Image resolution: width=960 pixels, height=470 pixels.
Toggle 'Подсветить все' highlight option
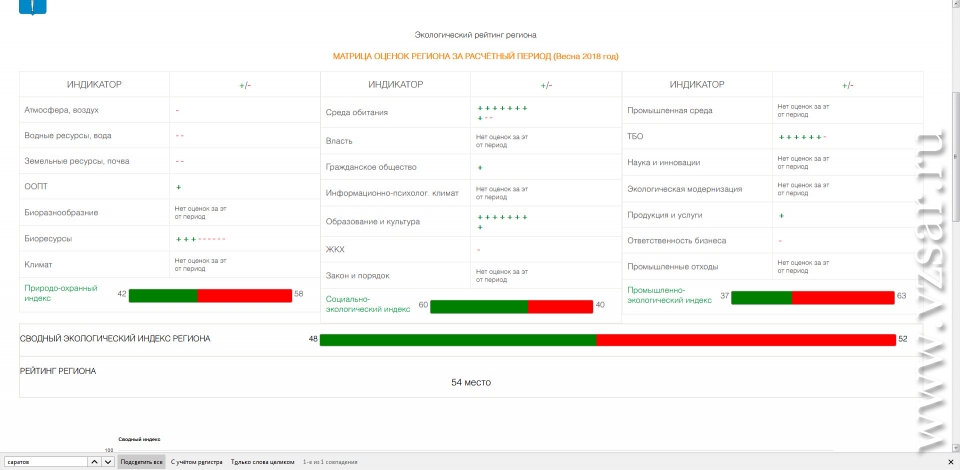click(x=141, y=462)
